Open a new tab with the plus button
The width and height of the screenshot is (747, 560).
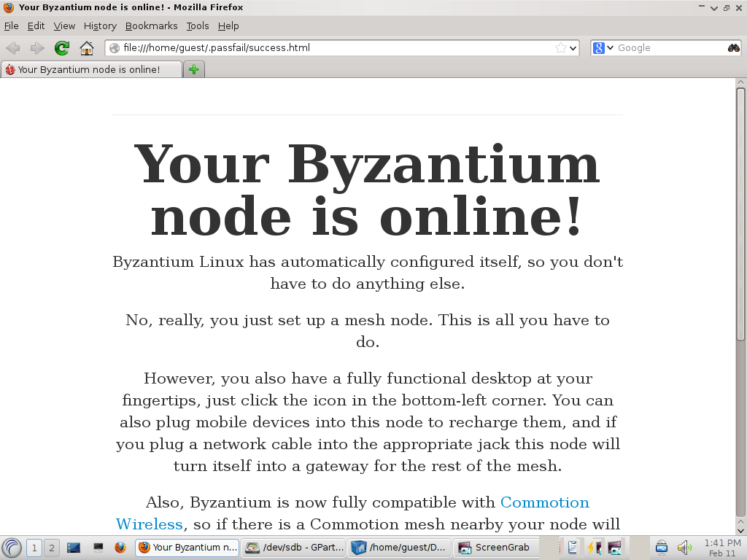pos(193,69)
